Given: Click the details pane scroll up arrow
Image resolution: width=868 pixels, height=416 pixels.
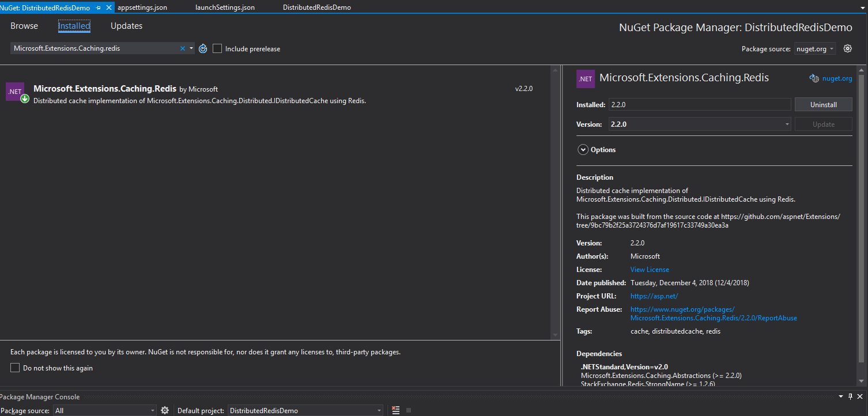Looking at the screenshot, I should pyautogui.click(x=861, y=70).
